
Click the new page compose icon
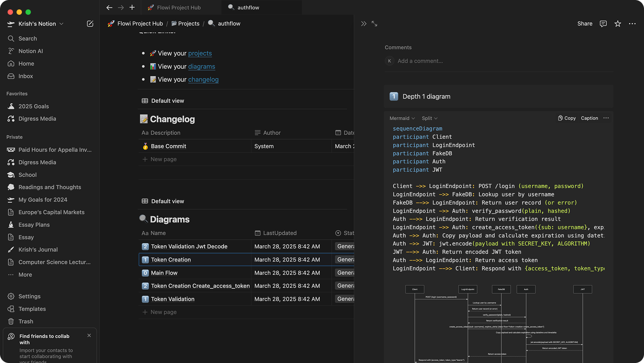tap(90, 24)
